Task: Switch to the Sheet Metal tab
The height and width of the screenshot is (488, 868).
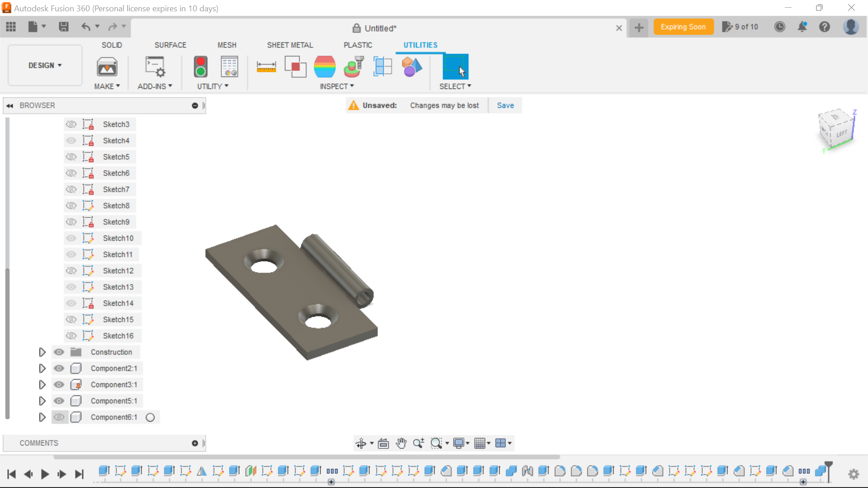Action: pos(290,45)
